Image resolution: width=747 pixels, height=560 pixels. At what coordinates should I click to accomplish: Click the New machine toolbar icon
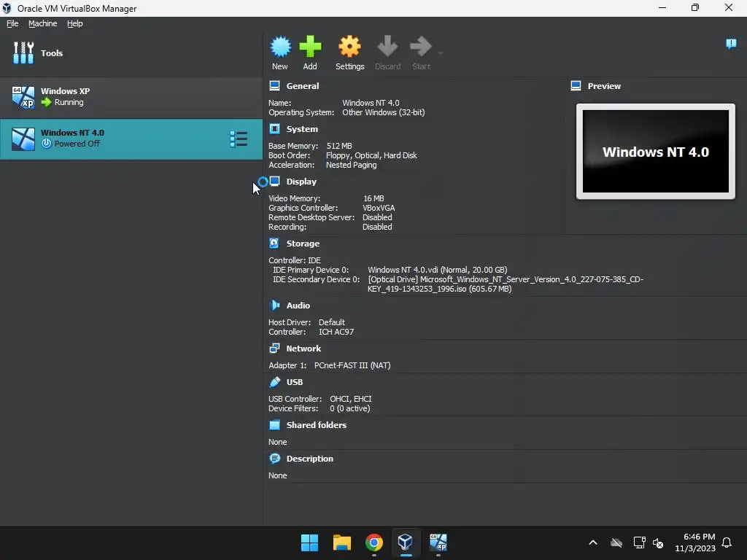point(280,47)
